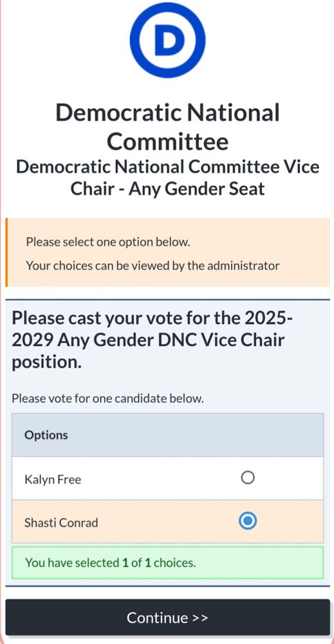
Task: Click the Shasti Conrad candidate name
Action: 61,522
